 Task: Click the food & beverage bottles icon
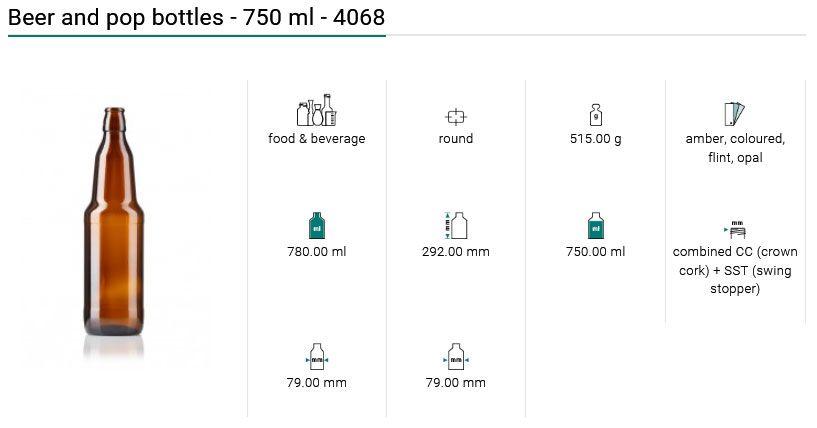[x=316, y=110]
